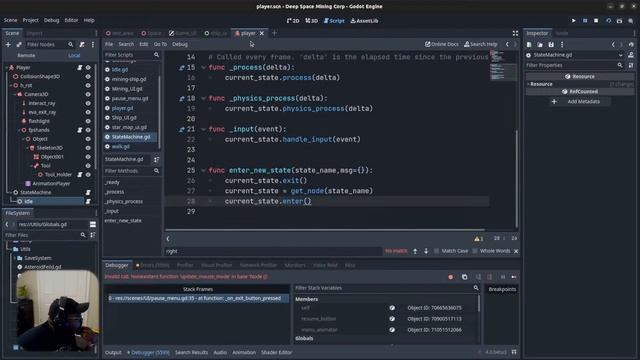Open the AssetLib workspace
The image size is (640, 360).
point(364,20)
